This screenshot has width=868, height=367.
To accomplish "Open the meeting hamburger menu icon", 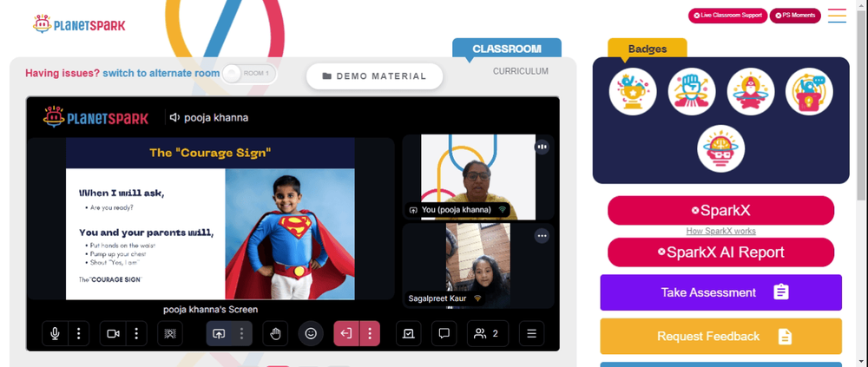I will tap(531, 333).
